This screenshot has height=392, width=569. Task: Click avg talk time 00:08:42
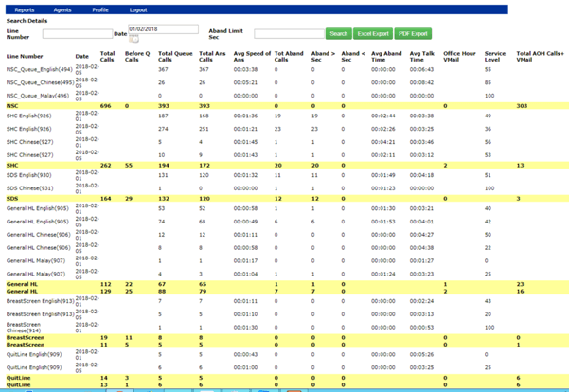pos(421,82)
